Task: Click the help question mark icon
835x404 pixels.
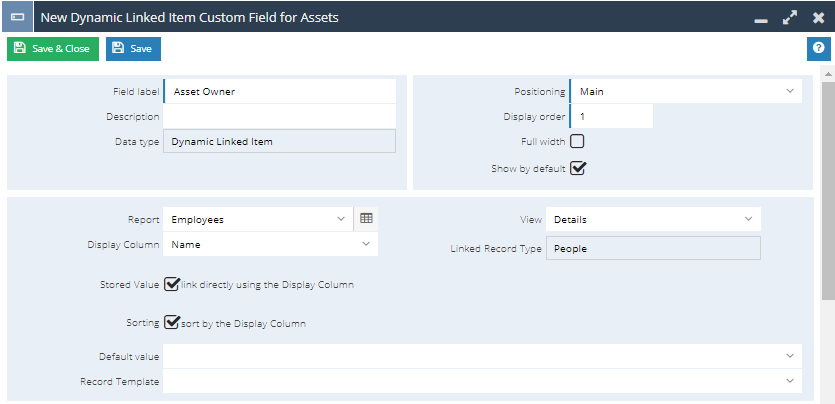Action: pos(819,48)
